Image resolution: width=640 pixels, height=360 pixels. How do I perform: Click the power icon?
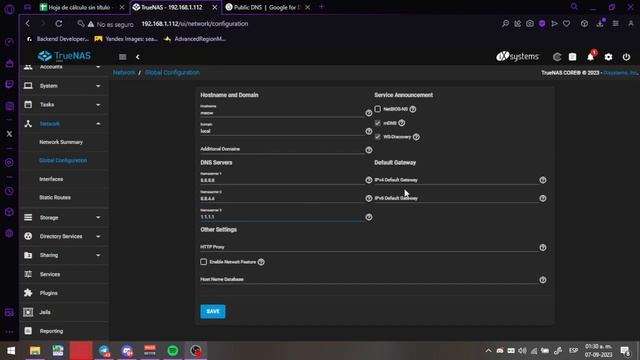click(x=626, y=57)
